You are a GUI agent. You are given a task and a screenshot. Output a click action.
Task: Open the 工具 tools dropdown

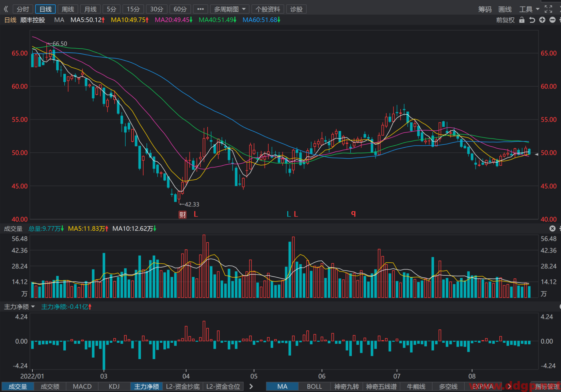529,9
